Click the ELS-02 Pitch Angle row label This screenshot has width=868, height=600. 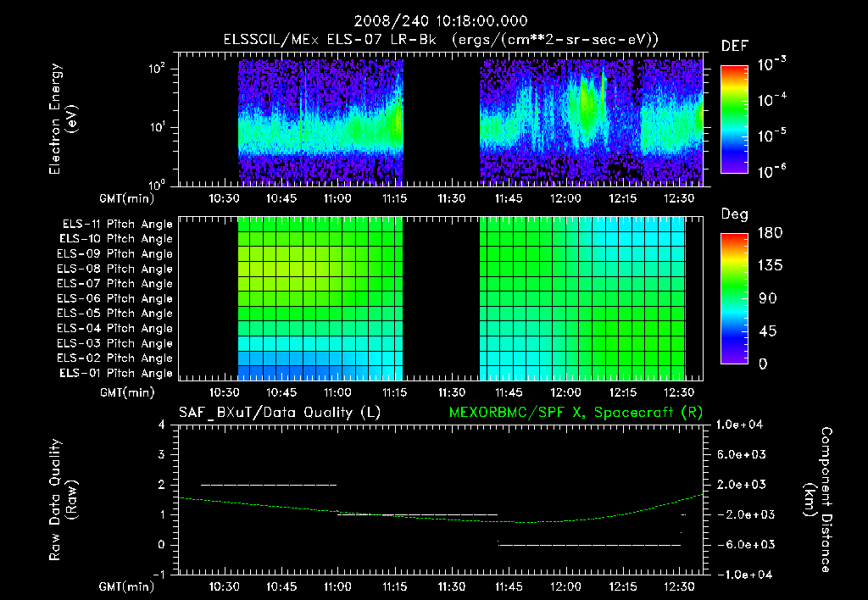click(x=114, y=358)
